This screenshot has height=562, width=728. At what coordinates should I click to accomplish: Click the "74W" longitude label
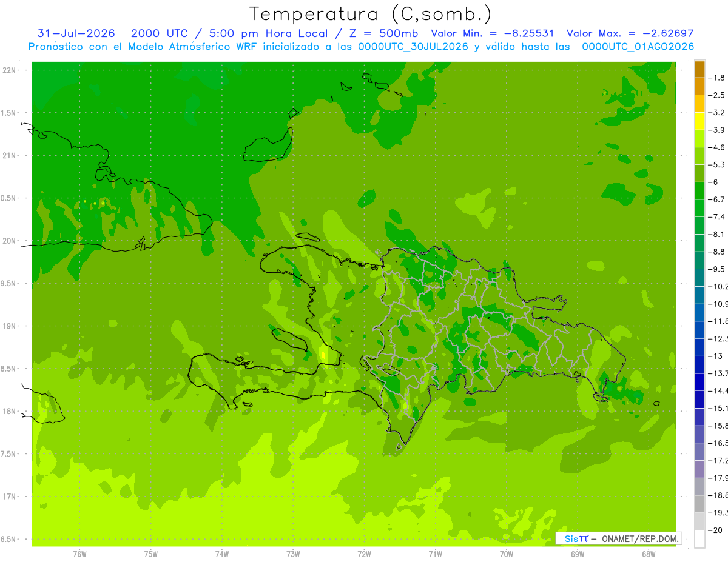tap(222, 554)
